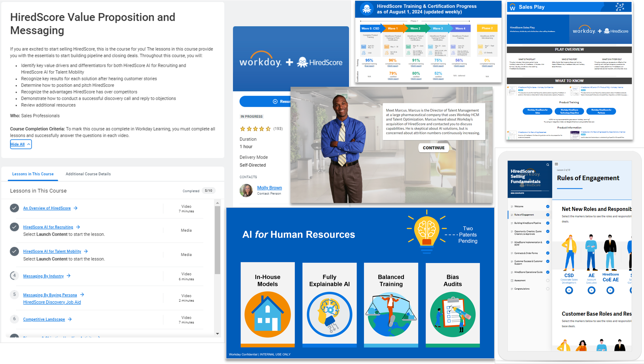This screenshot has height=364, width=644.
Task: Click the arrow next to Messaging By Industry
Action: pos(69,276)
